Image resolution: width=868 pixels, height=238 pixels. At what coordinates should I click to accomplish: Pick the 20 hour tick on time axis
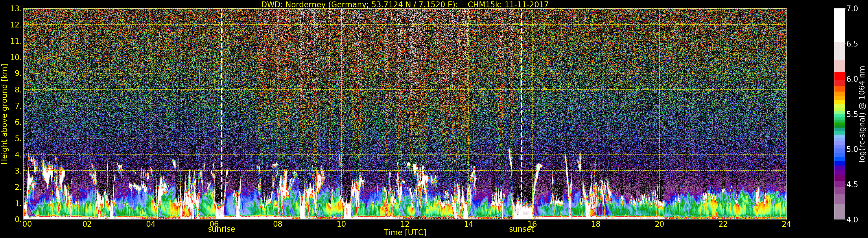click(659, 224)
